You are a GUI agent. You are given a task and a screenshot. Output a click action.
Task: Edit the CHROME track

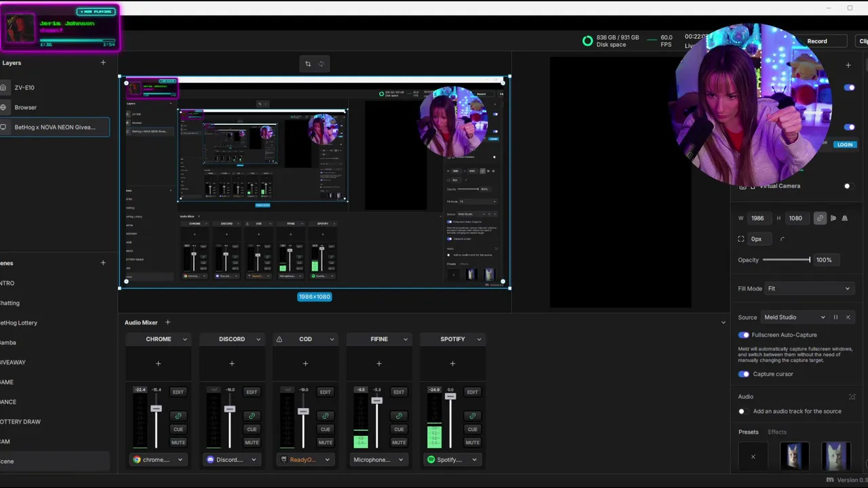(178, 392)
